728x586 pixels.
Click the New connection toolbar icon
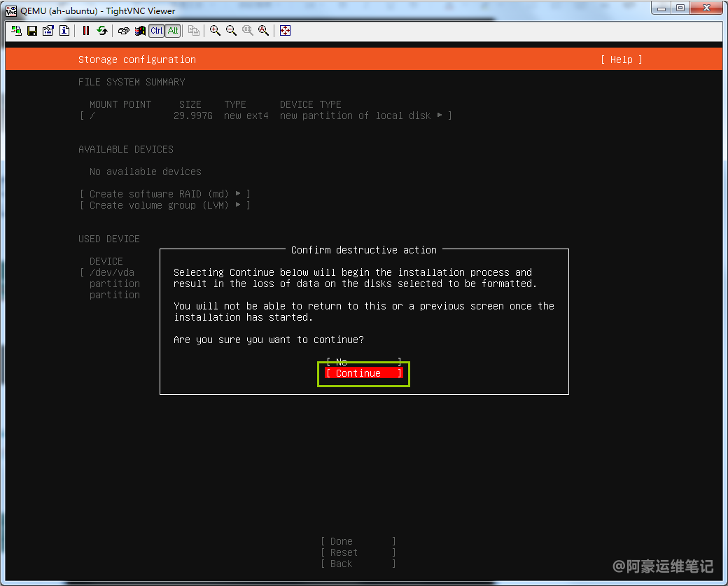coord(16,31)
